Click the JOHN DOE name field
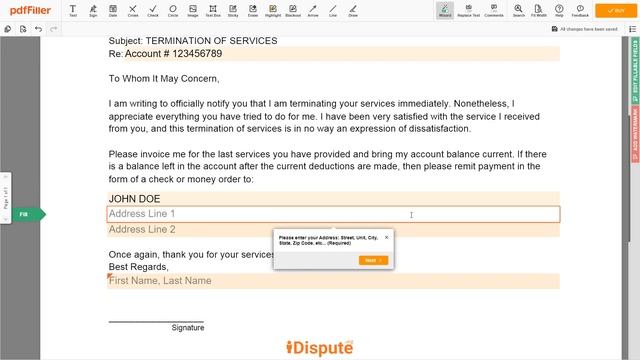 click(x=333, y=199)
